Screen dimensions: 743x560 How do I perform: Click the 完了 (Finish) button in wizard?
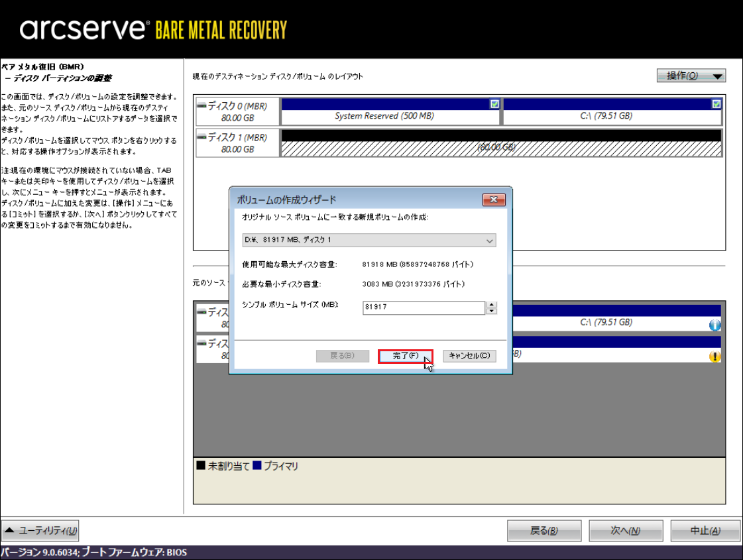pos(405,356)
